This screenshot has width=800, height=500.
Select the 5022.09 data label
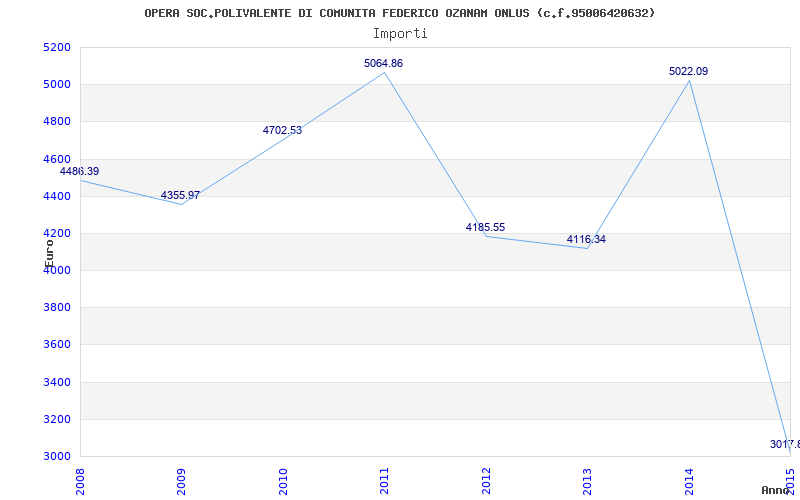[x=688, y=71]
